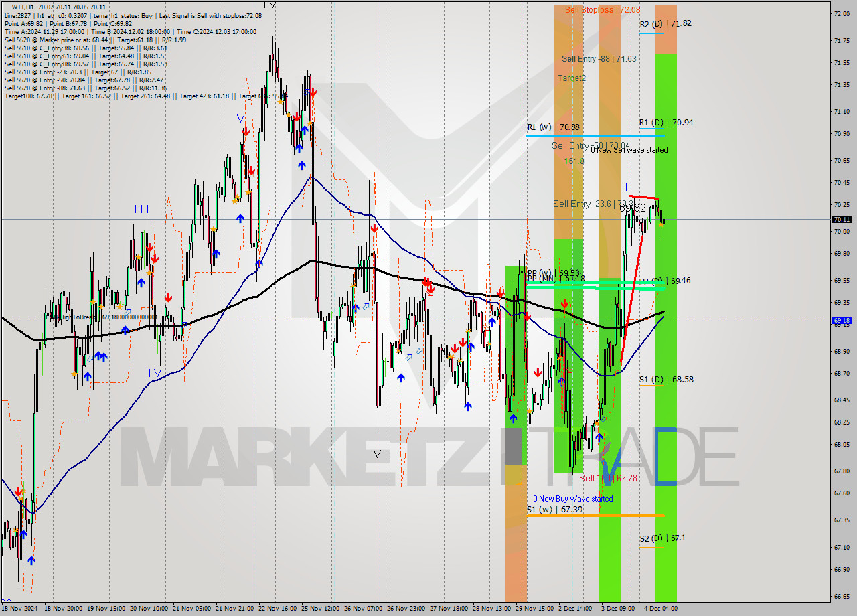Click the 'Sell Entry -88 | 71.63' label
The width and height of the screenshot is (857, 616).
pyautogui.click(x=599, y=58)
